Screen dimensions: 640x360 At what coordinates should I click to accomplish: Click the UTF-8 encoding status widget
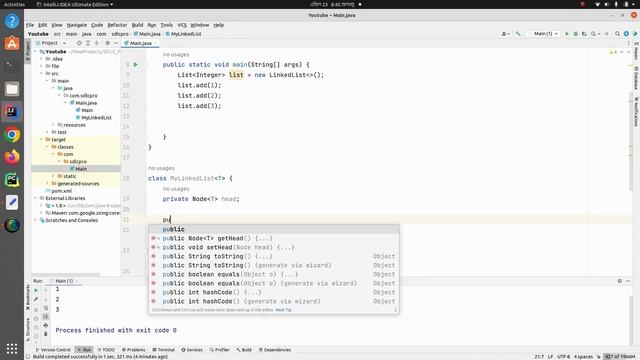563,357
